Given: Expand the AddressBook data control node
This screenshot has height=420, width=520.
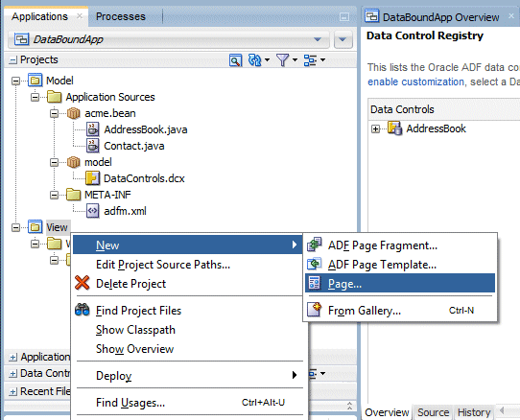Looking at the screenshot, I should (375, 128).
